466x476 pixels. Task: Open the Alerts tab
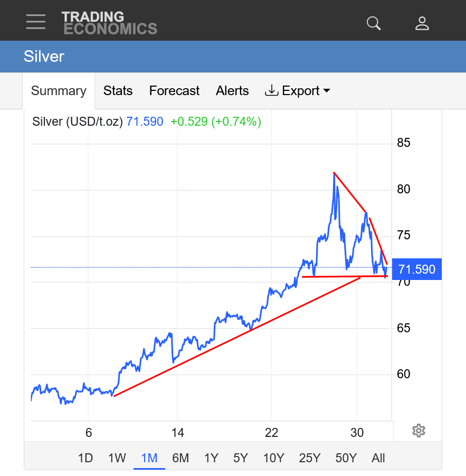pyautogui.click(x=232, y=91)
